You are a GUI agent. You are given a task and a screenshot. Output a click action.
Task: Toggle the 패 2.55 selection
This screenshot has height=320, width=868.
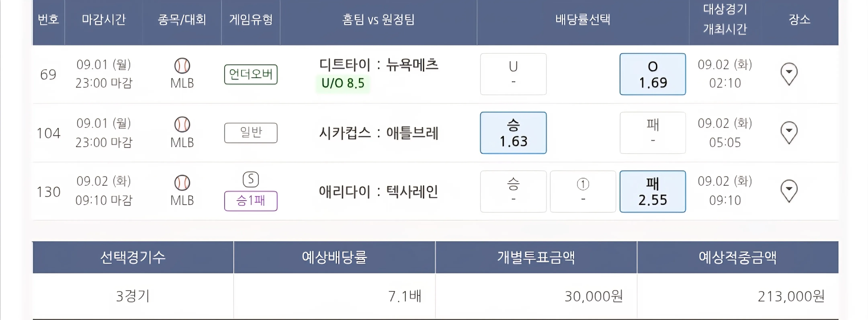652,191
